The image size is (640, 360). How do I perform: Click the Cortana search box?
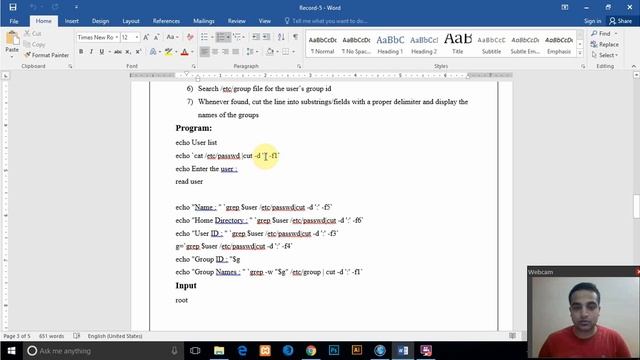pos(102,351)
